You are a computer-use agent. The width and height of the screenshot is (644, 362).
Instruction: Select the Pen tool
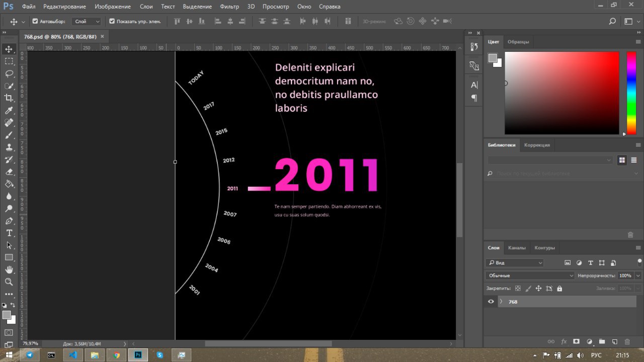(9, 221)
